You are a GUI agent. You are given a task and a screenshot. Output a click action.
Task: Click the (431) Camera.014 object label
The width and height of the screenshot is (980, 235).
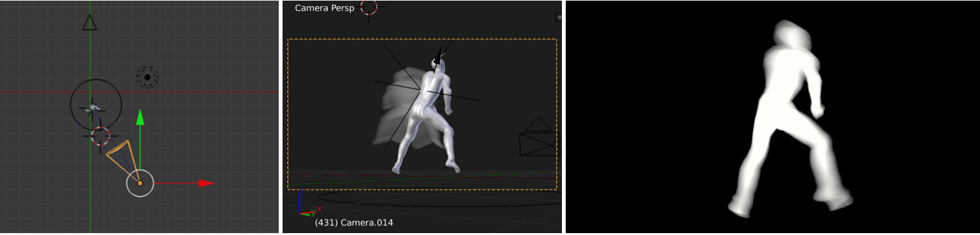[354, 223]
